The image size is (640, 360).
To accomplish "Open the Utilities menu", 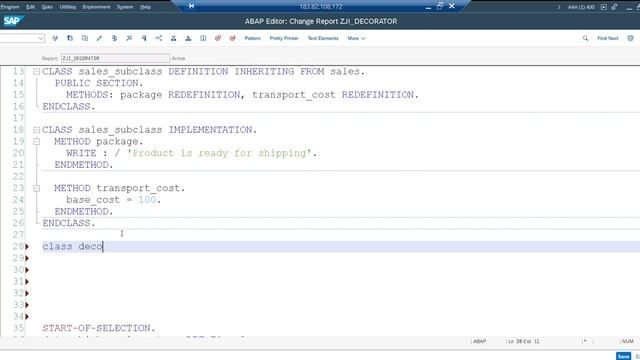I will tap(68, 7).
